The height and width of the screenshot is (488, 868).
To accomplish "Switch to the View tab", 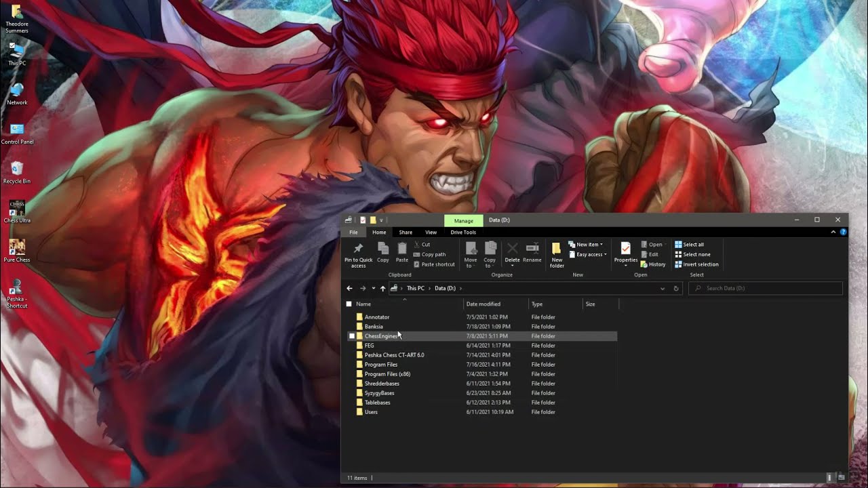I will pos(431,232).
